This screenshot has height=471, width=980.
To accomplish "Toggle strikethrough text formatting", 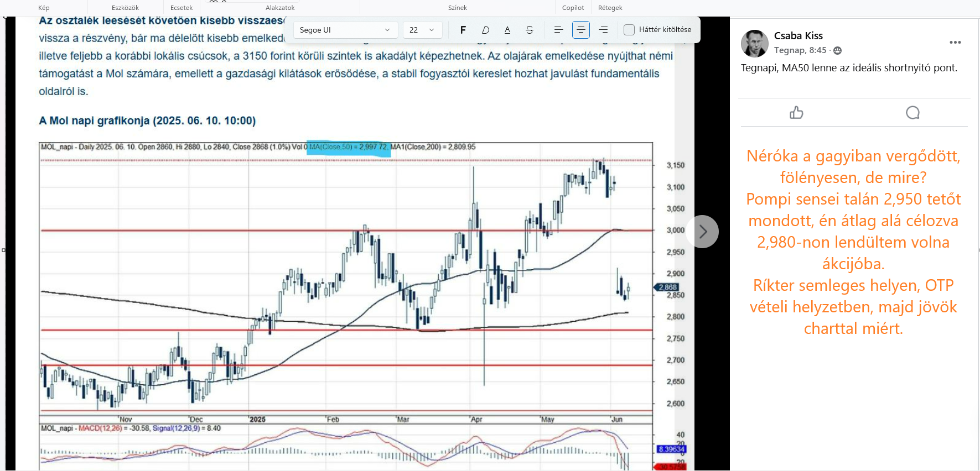I will coord(530,30).
